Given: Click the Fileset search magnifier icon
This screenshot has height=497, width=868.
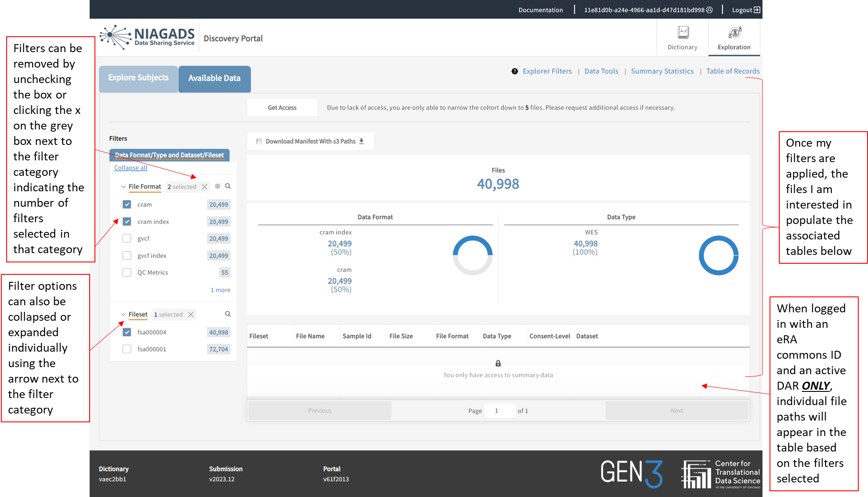Looking at the screenshot, I should (x=228, y=314).
